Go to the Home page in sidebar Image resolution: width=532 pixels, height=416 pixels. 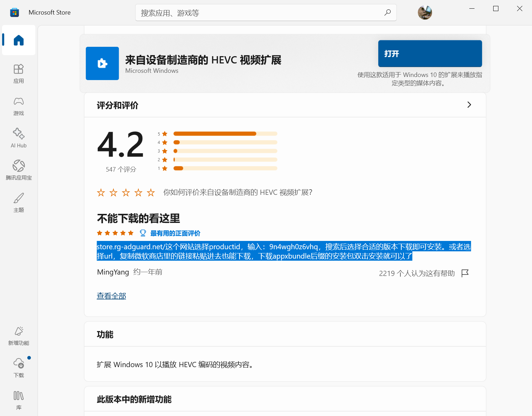pos(19,40)
